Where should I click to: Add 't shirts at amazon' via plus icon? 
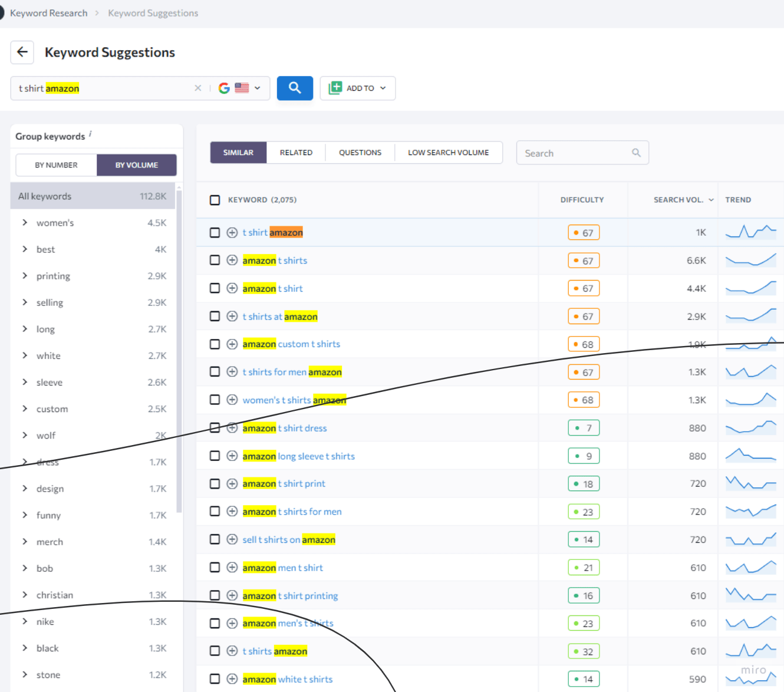[232, 316]
